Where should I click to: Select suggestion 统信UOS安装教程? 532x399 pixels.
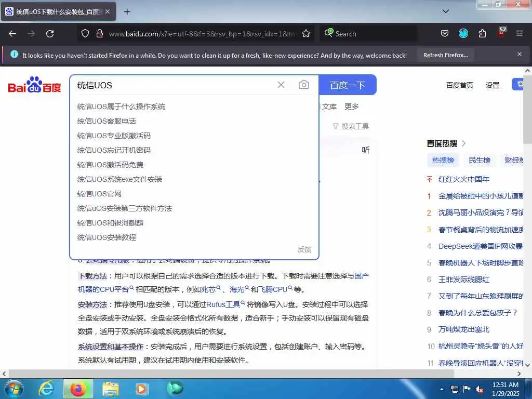click(107, 237)
